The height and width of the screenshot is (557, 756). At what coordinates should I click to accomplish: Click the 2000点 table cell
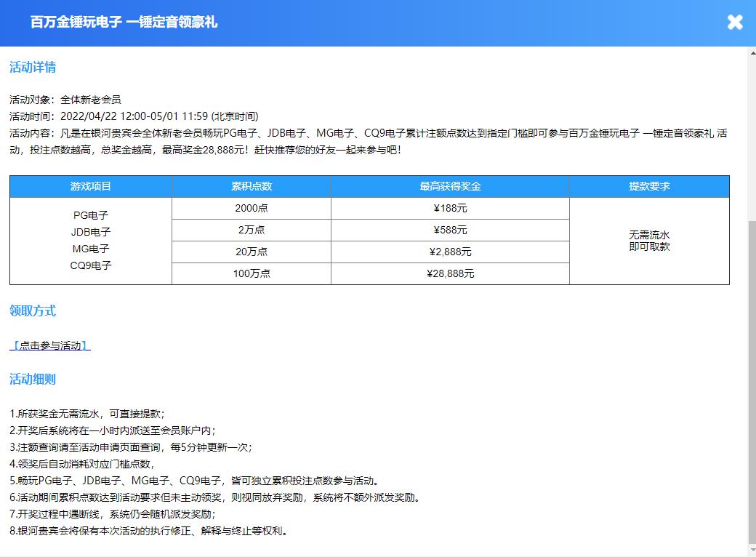click(x=252, y=209)
